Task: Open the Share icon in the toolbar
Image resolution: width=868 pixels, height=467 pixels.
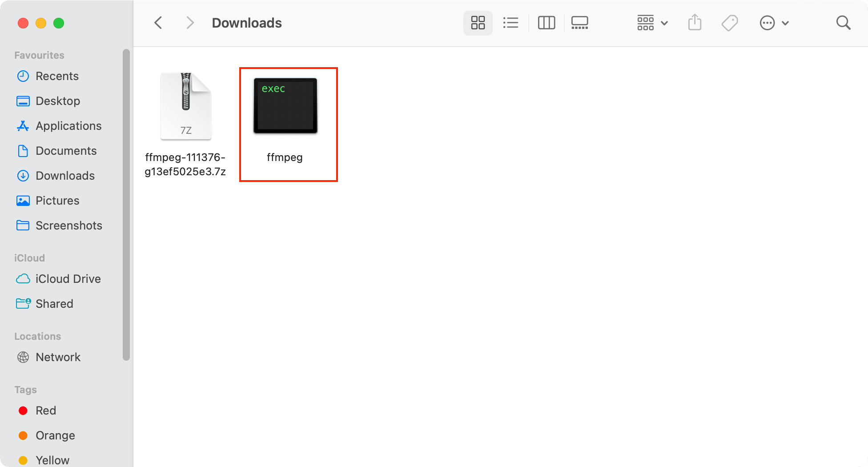Action: (x=695, y=22)
